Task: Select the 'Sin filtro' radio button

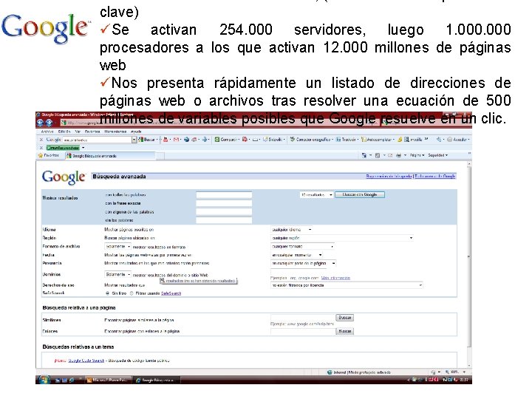Action: point(108,293)
